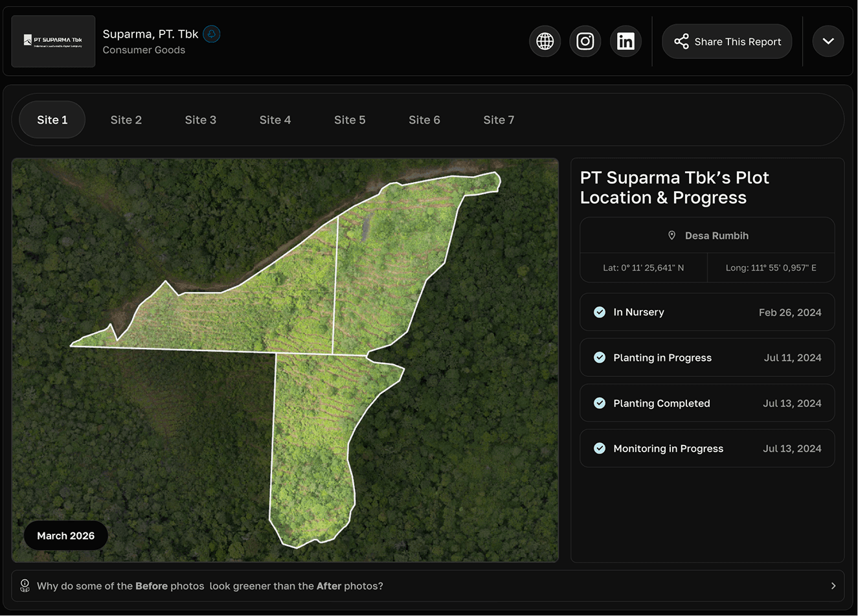Click the sprout icon in the FAQ bar
This screenshot has width=858, height=616.
tap(25, 586)
